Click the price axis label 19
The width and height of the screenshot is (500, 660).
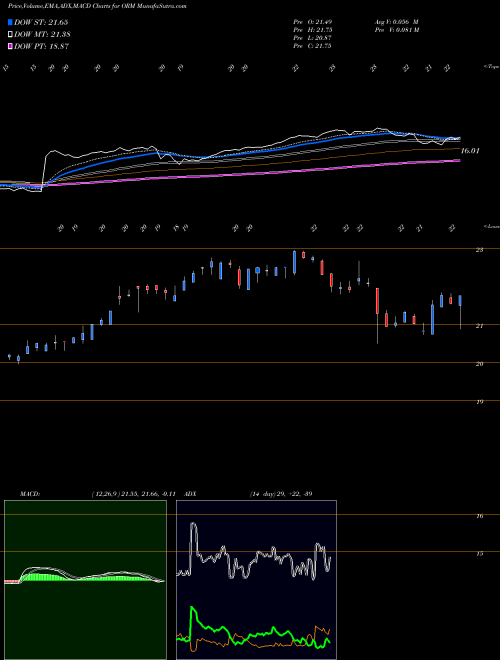click(x=479, y=402)
